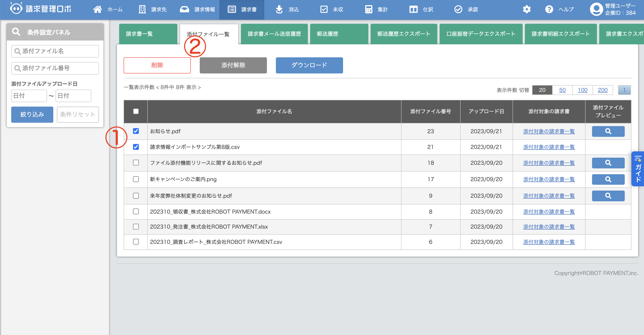Screen dimensions: 644x335
Task: Preview お知らせ.pdf with magnifier button
Action: (x=608, y=131)
